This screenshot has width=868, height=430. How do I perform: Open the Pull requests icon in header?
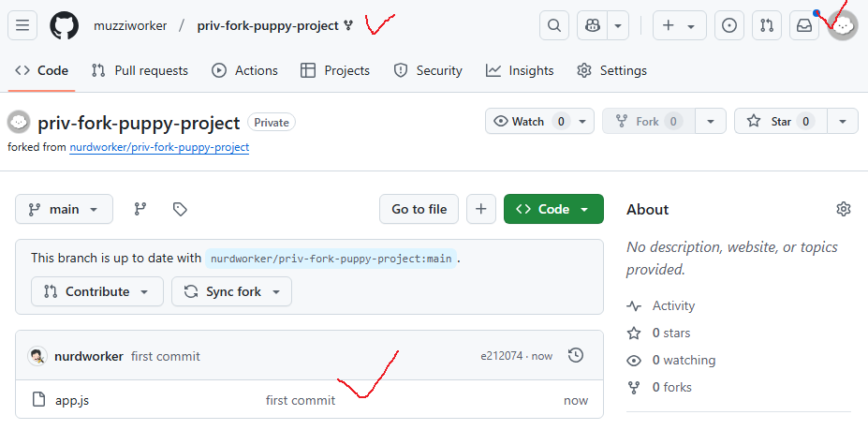(x=767, y=25)
